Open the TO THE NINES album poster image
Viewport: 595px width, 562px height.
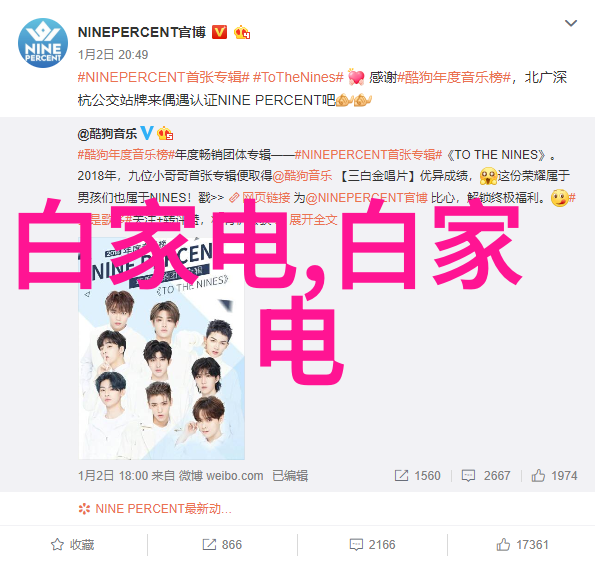(162, 348)
